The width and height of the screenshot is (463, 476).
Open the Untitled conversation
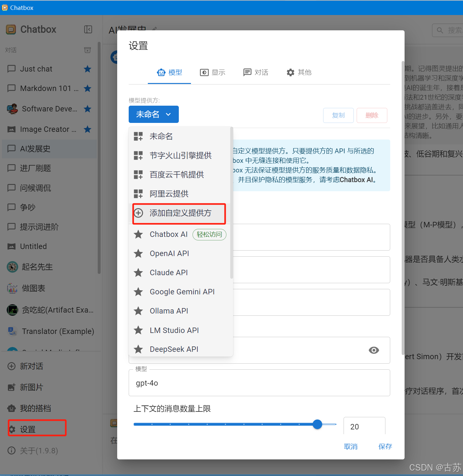click(49, 246)
